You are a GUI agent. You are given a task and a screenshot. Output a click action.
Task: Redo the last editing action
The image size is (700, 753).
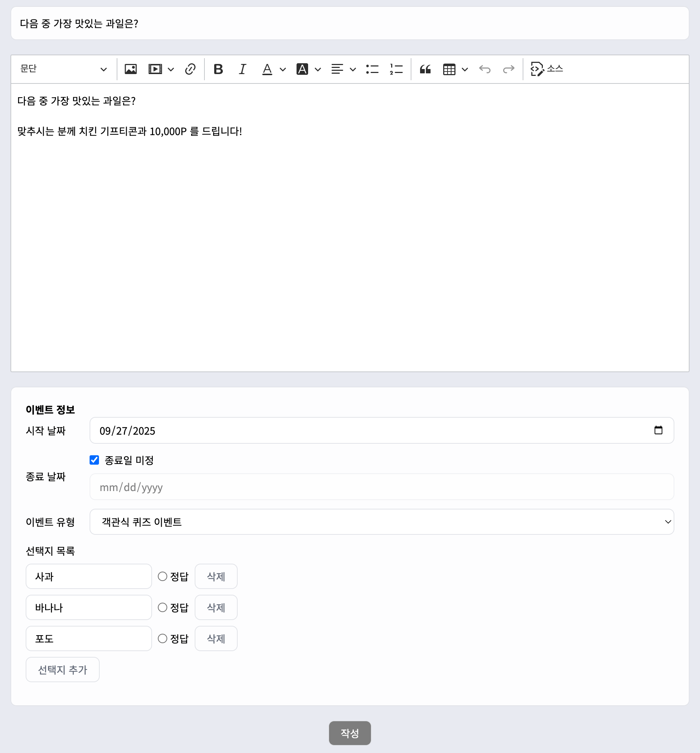[509, 69]
